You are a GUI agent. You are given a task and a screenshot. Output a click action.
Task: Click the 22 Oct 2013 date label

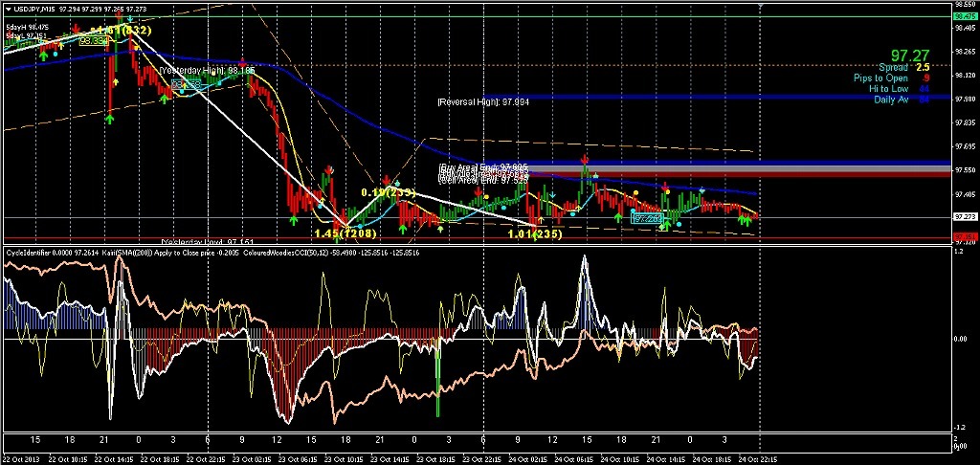tap(22, 458)
